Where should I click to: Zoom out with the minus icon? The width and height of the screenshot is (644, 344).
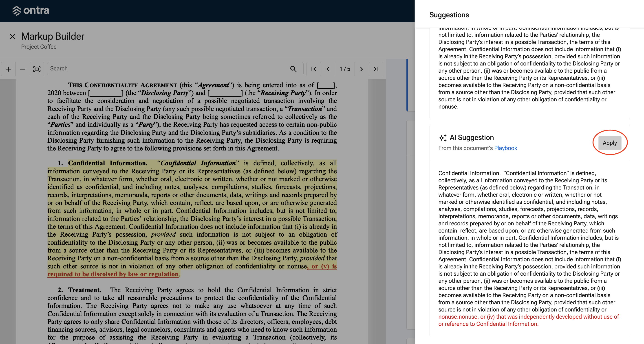pyautogui.click(x=22, y=69)
